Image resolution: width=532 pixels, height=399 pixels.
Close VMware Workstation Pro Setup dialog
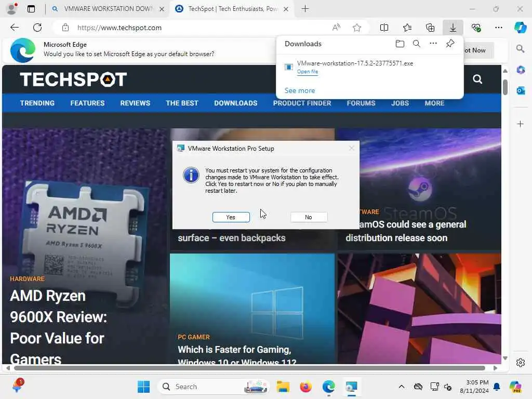352,148
